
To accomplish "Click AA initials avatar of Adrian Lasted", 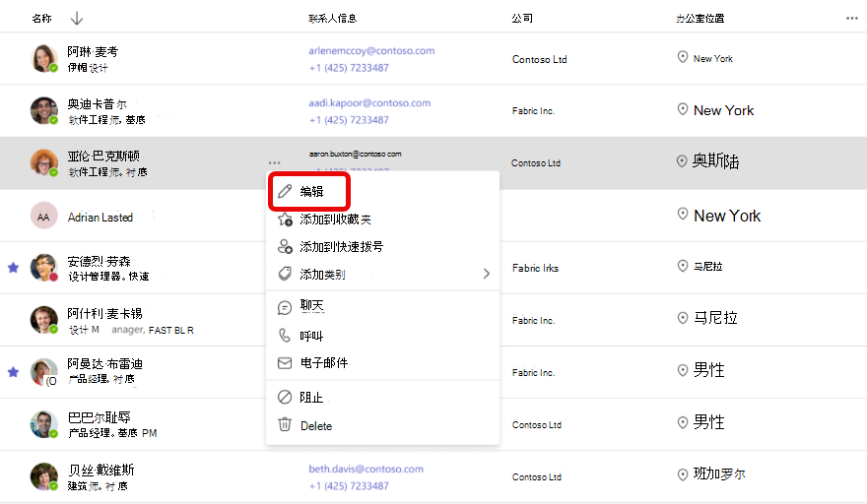I will coord(44,216).
